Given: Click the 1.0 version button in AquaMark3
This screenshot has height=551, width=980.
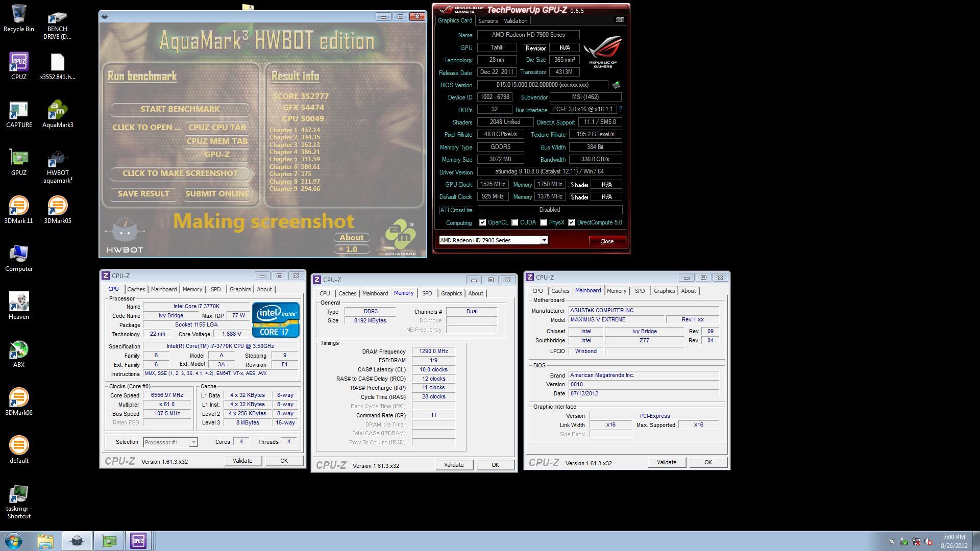Looking at the screenshot, I should 352,249.
